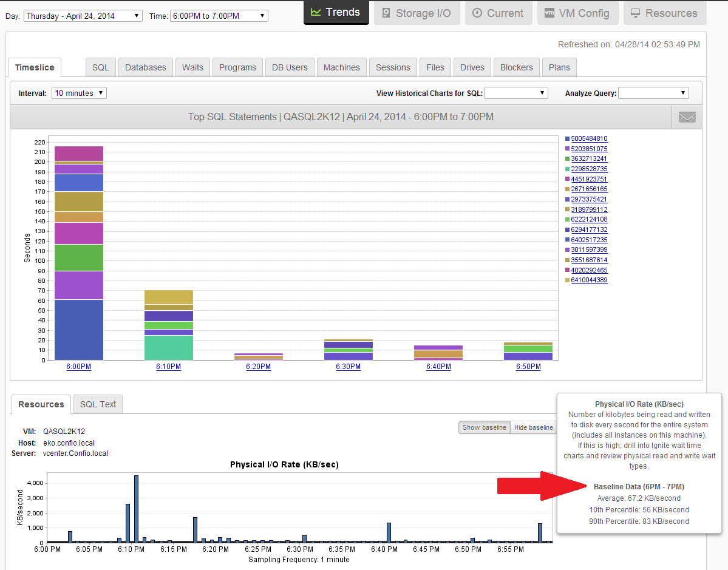Click the blue legend swatch for 5005484810
The height and width of the screenshot is (570, 728).
point(567,139)
